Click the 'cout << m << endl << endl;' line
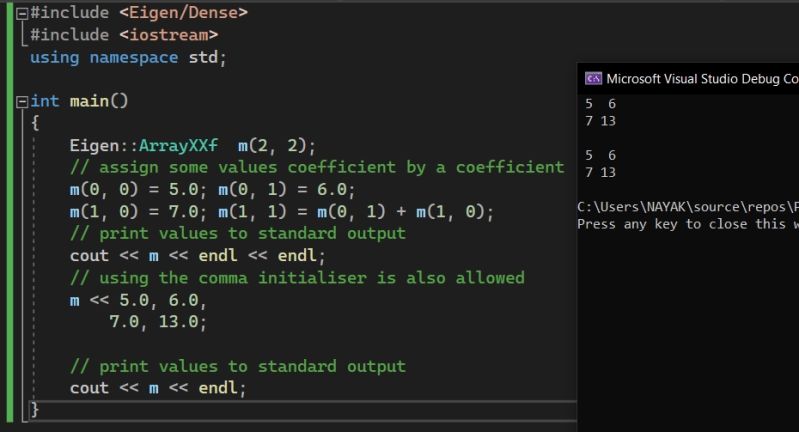The width and height of the screenshot is (799, 432). pos(197,256)
